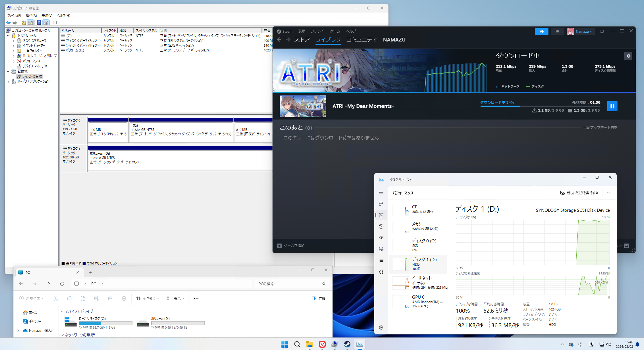The image size is (644, 350).
Task: Open Task Manager settings gear
Action: point(381,328)
